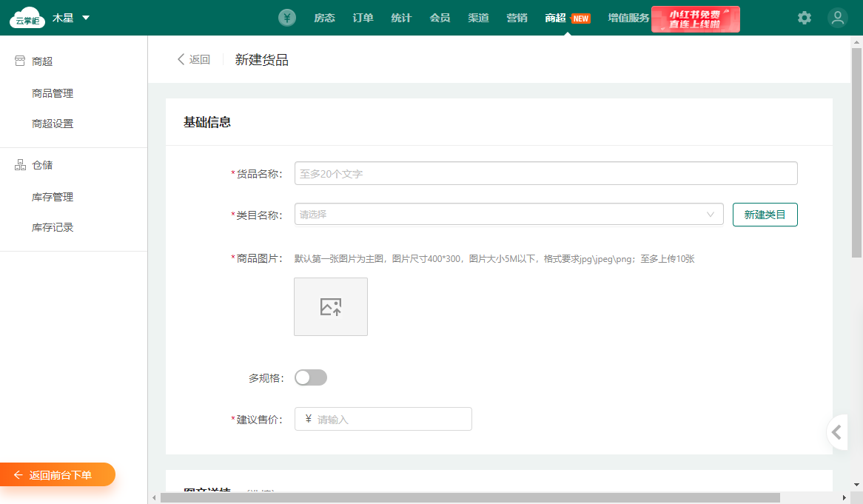
Task: Click the 云掌柜 cloud logo
Action: (27, 18)
